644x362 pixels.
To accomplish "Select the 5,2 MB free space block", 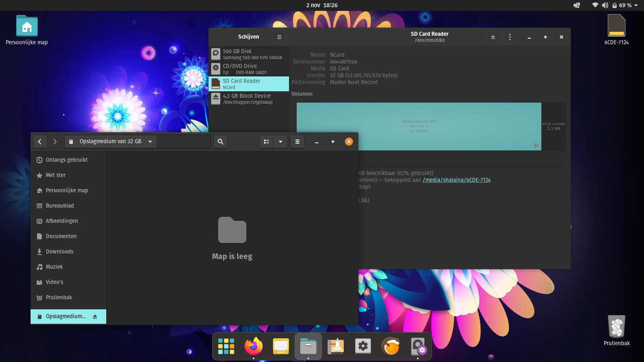I will (553, 126).
